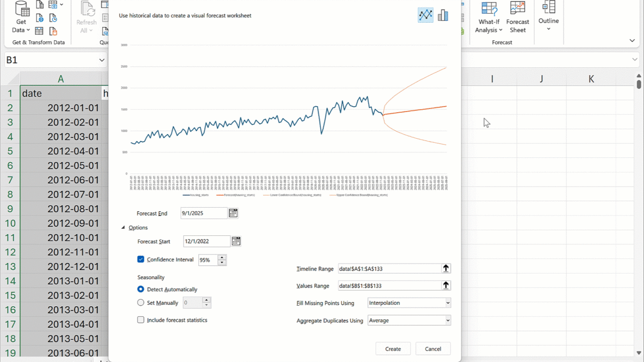Select Detect Automatically seasonality
Image resolution: width=644 pixels, height=362 pixels.
coord(141,289)
